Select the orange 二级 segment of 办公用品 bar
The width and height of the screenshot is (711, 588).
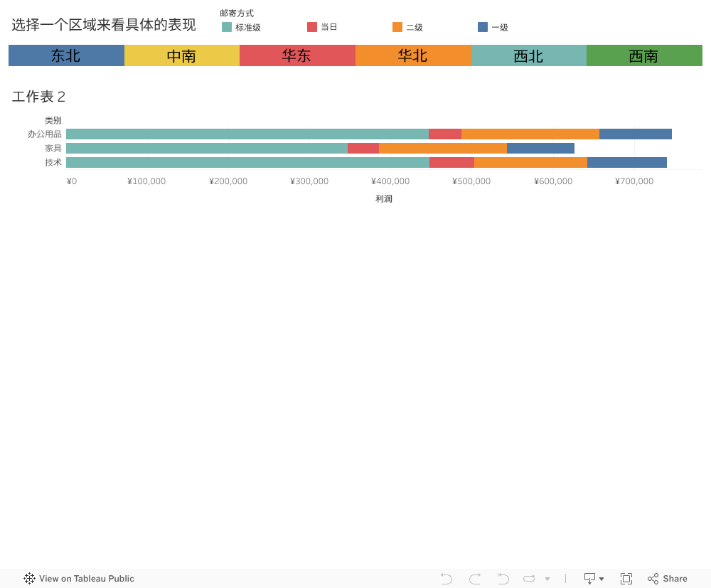[x=530, y=134]
